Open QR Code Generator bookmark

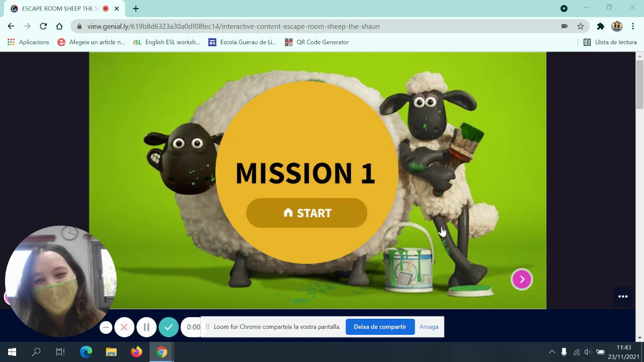click(x=317, y=42)
